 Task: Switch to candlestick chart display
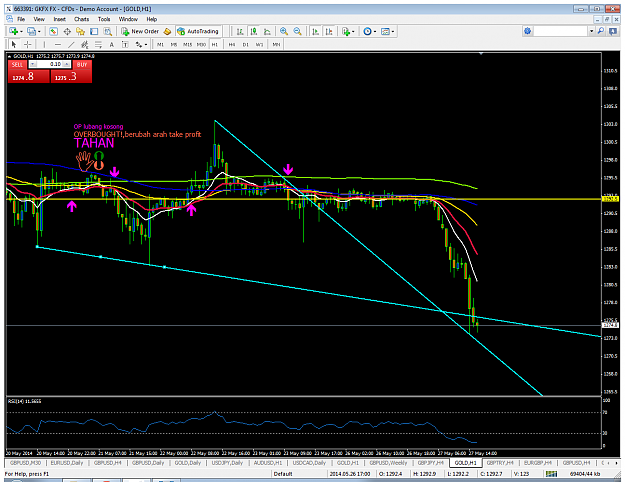coord(254,31)
